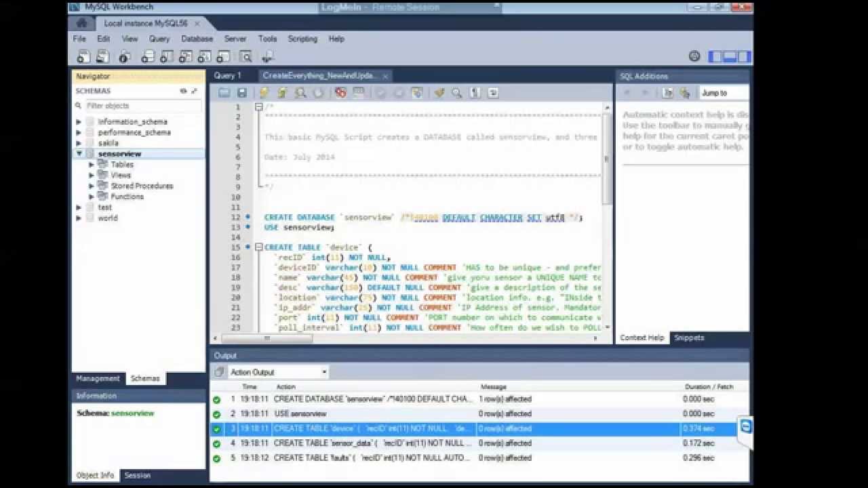Screen dimensions: 868x488
Task: Toggle stop-on-error for script execution
Action: (340, 93)
